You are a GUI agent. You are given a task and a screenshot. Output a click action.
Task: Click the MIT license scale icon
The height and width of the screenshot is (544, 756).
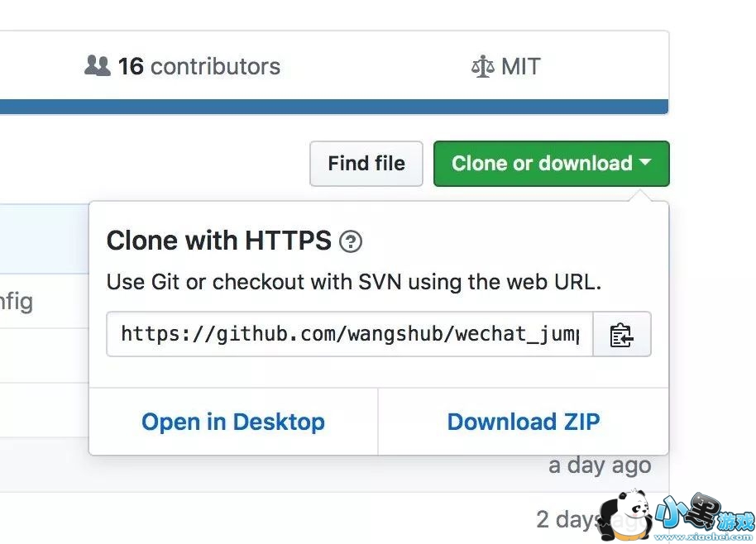click(x=481, y=67)
